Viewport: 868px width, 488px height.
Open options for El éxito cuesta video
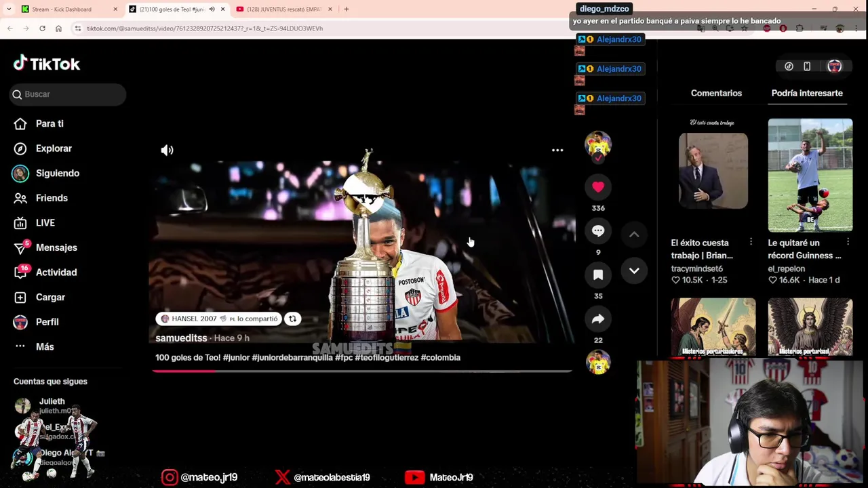(751, 242)
